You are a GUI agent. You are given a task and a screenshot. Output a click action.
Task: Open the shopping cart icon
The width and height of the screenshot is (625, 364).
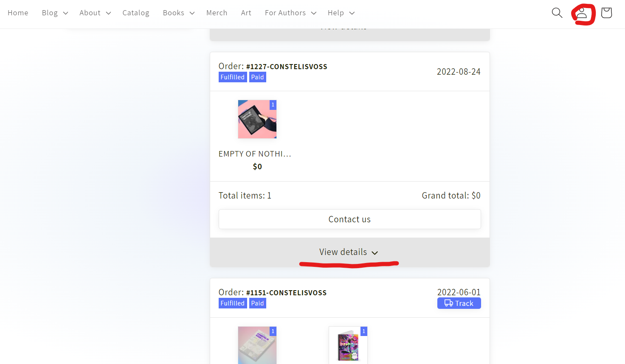606,13
